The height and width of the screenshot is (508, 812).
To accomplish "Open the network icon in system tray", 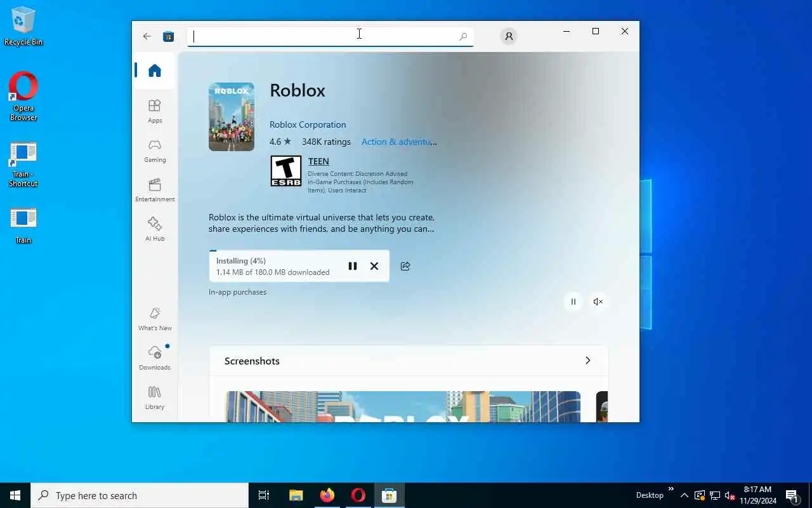I will coord(715,495).
